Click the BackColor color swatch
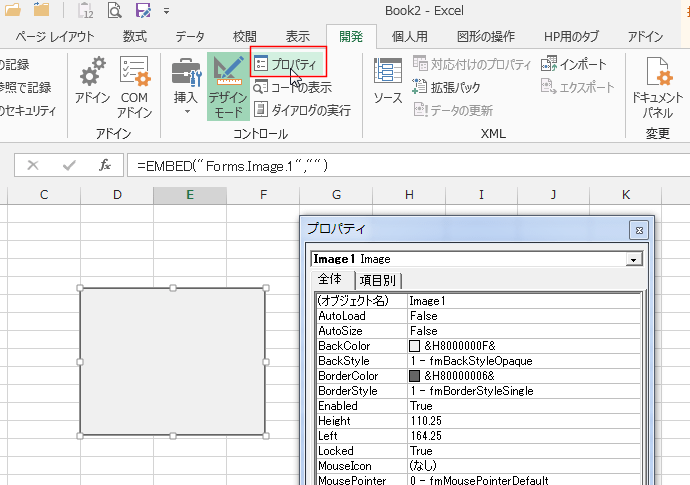Viewport: 690px width, 485px height. [415, 345]
